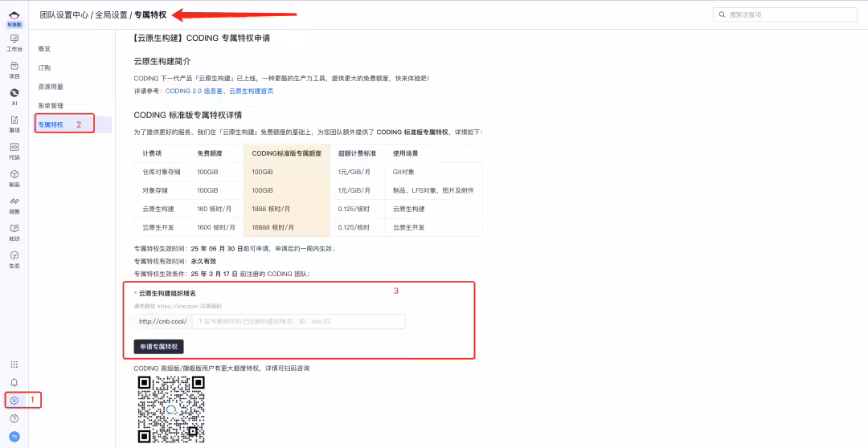
Task: Open the CODING 2.0 link
Action: click(193, 92)
